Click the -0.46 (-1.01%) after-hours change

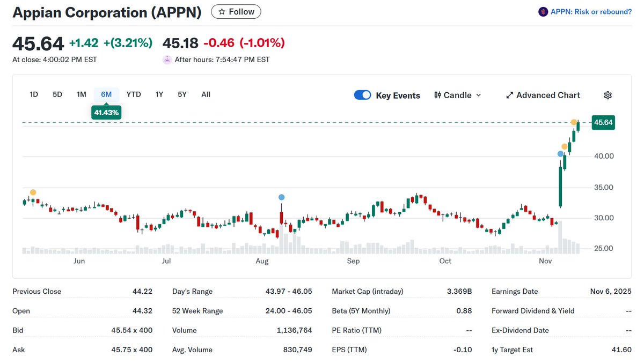(244, 43)
